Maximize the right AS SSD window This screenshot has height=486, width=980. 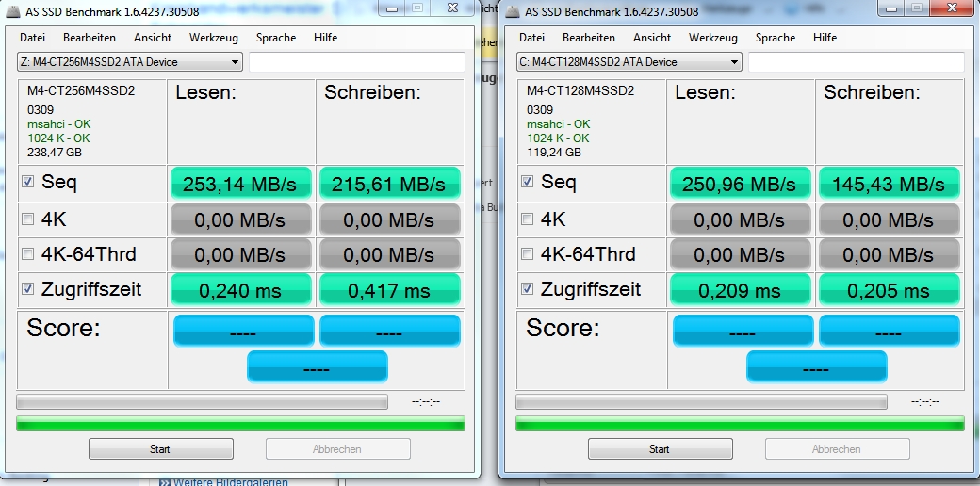(x=917, y=8)
